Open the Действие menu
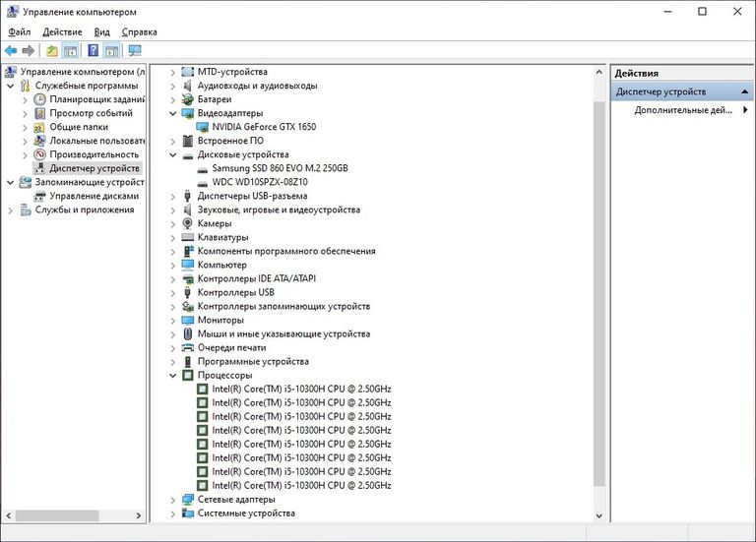This screenshot has width=756, height=542. (62, 31)
